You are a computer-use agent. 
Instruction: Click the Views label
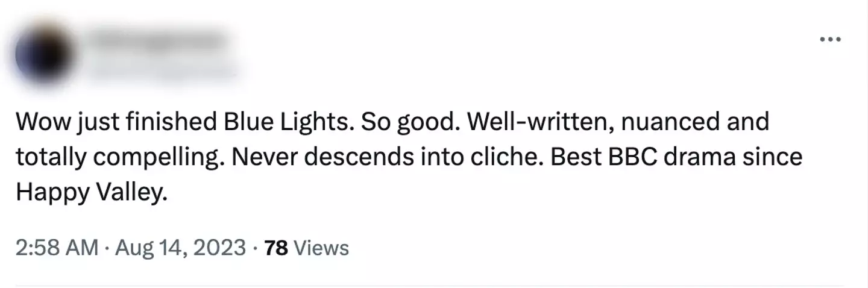321,248
